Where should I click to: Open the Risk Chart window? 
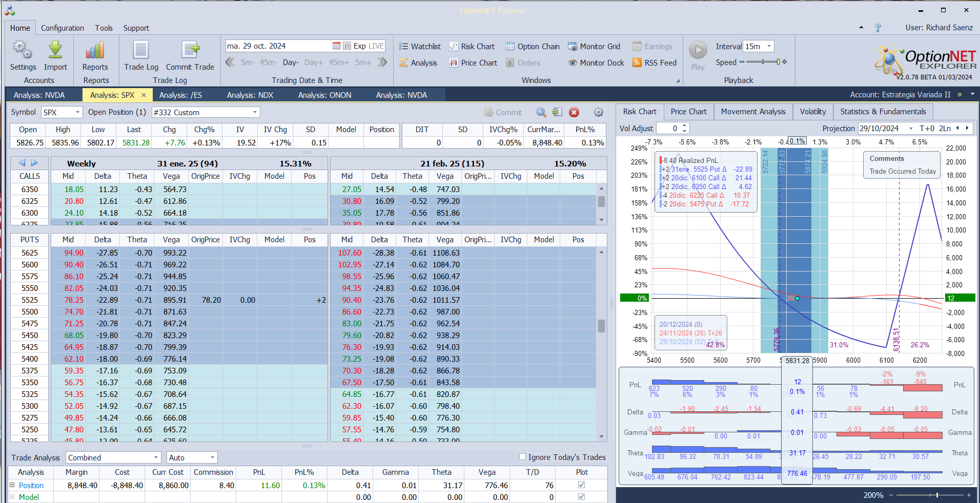click(x=472, y=47)
